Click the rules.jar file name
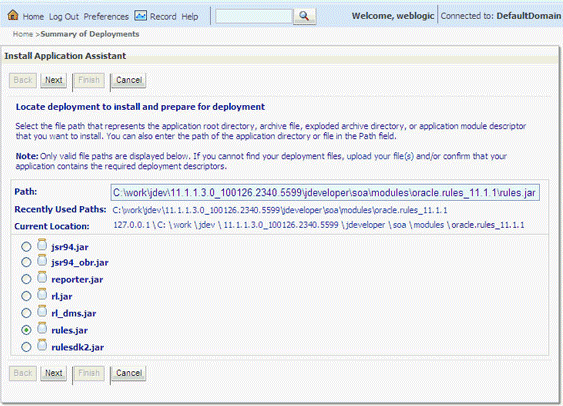The height and width of the screenshot is (406, 563). pos(70,330)
